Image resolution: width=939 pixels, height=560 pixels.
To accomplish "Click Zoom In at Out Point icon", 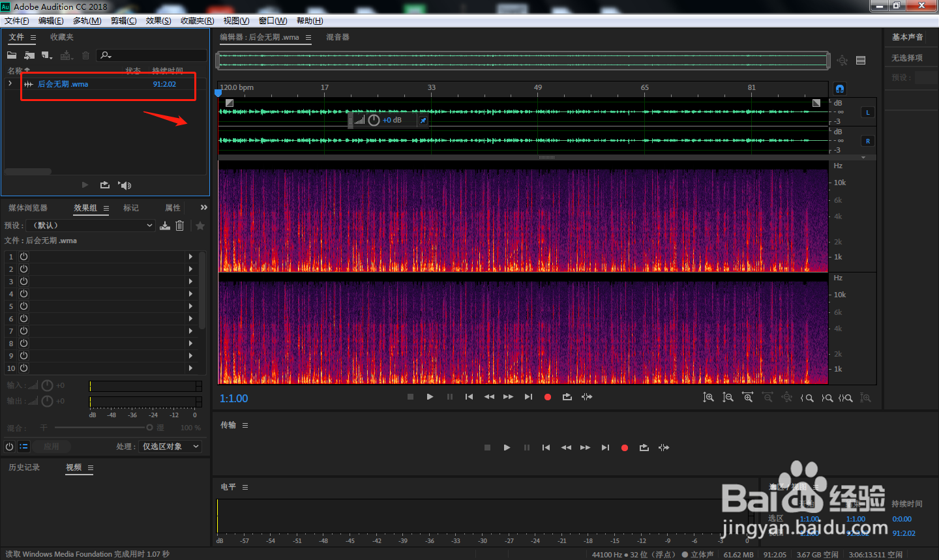I will 827,398.
